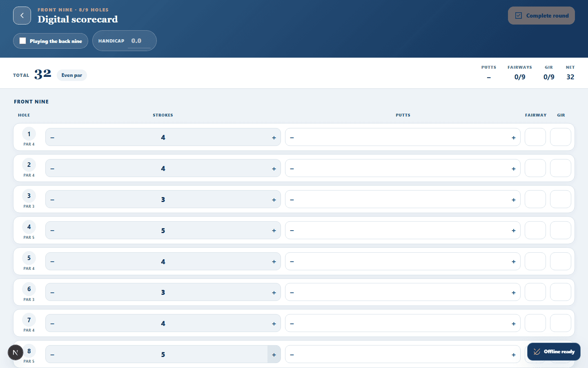This screenshot has width=588, height=368.
Task: Click the total score 32
Action: 42,74
